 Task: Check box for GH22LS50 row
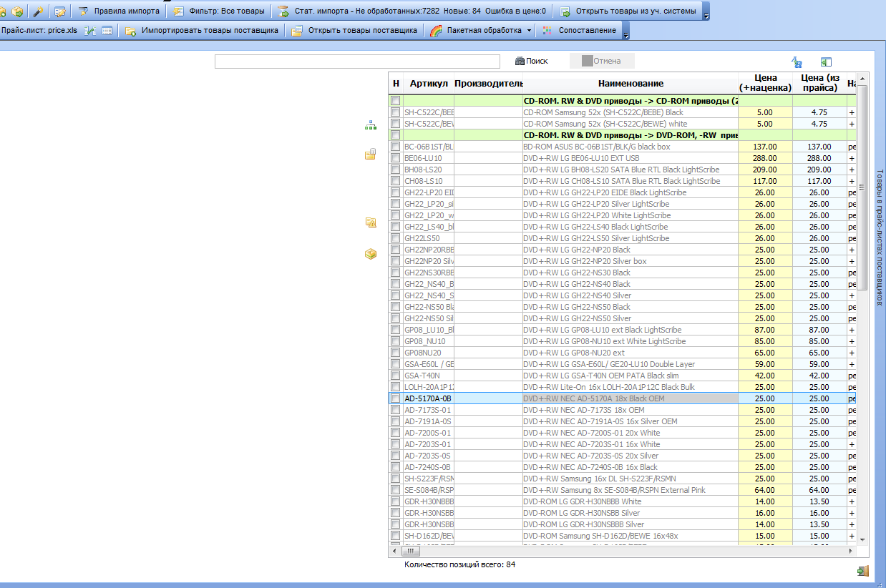[x=396, y=238]
